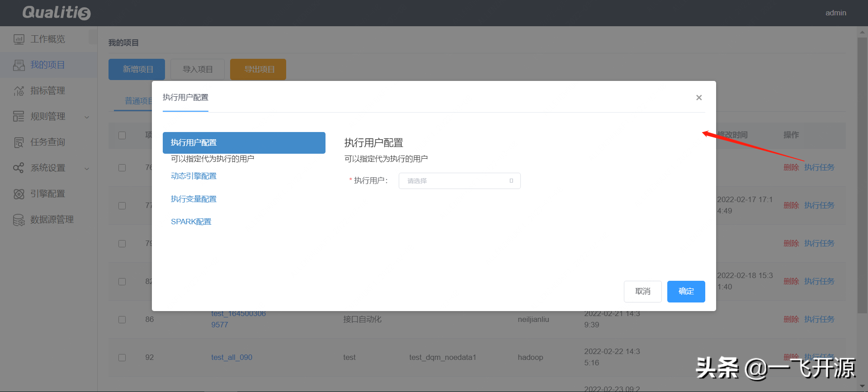Close the 执行用户配置 dialog with X

coord(699,98)
